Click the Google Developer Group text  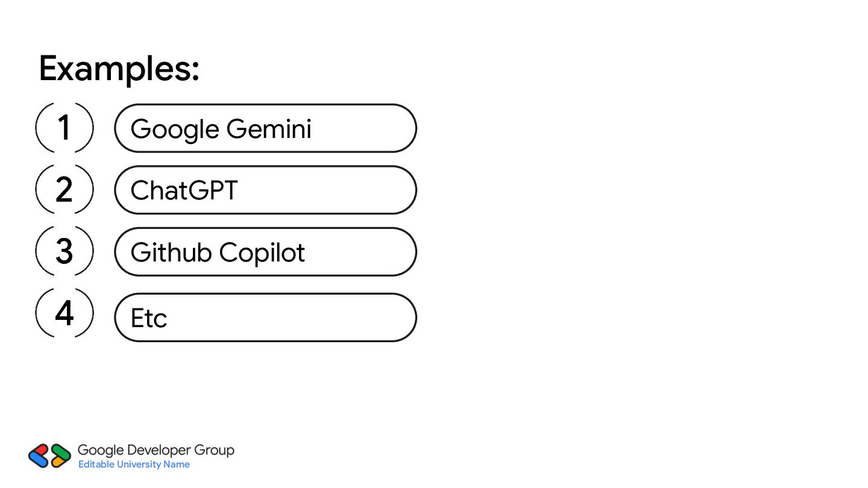pyautogui.click(x=156, y=451)
